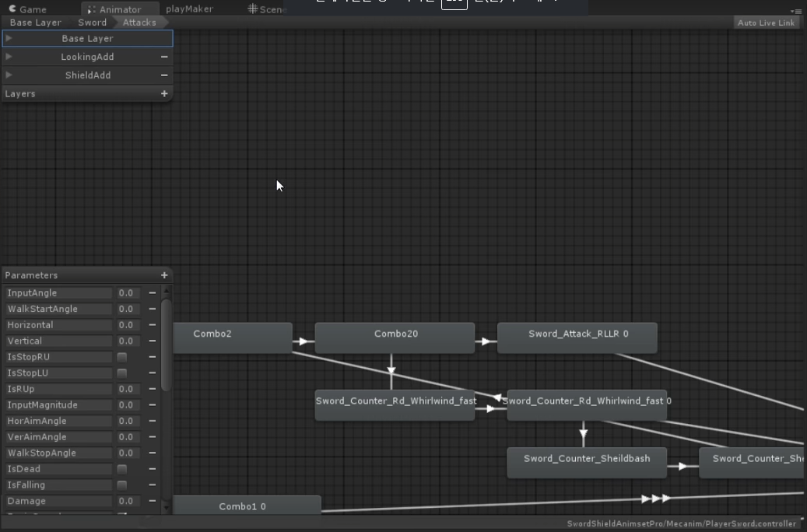Delete the VerAimAngle parameter
This screenshot has height=532, width=807.
point(153,437)
